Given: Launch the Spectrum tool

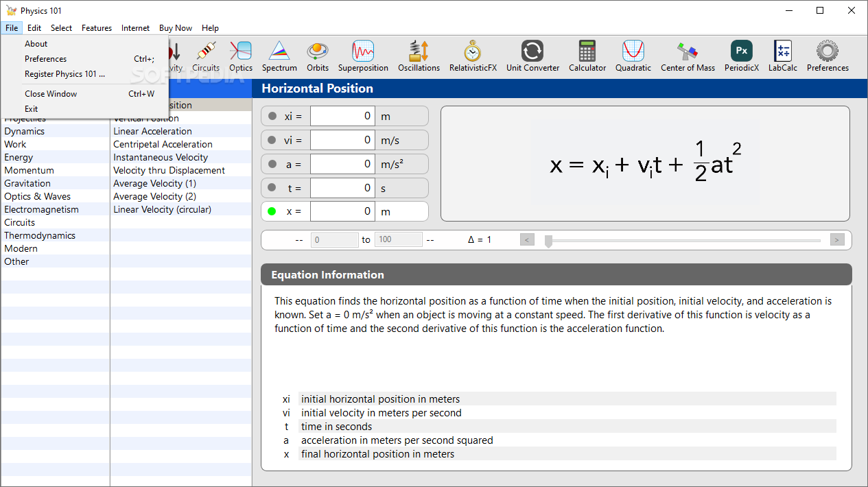Looking at the screenshot, I should (279, 56).
